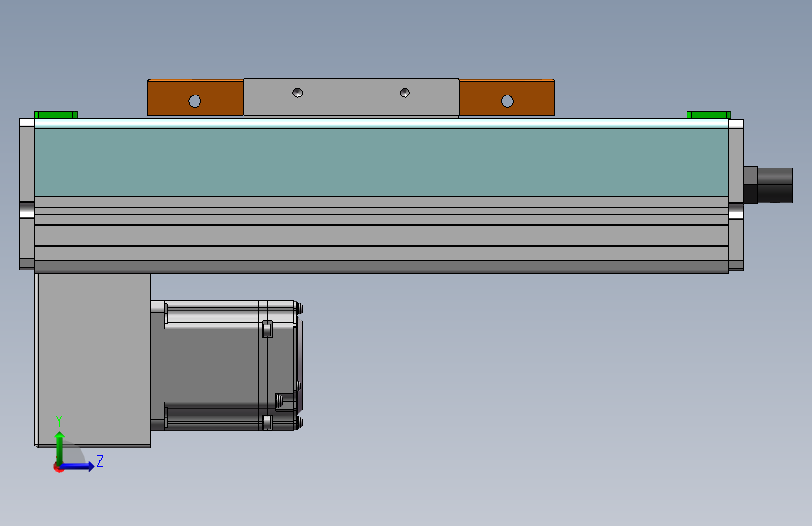
Task: Select right hole on gray carriage plate
Action: pyautogui.click(x=405, y=93)
